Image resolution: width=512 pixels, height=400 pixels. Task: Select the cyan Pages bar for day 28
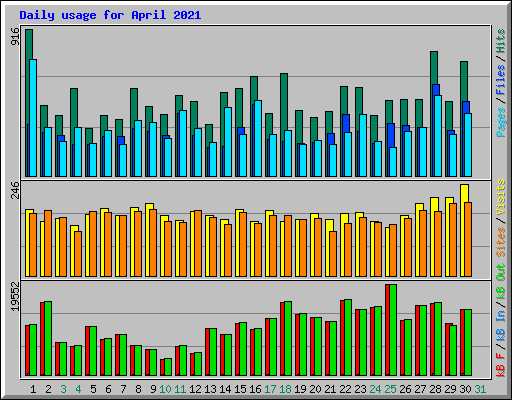point(438,136)
